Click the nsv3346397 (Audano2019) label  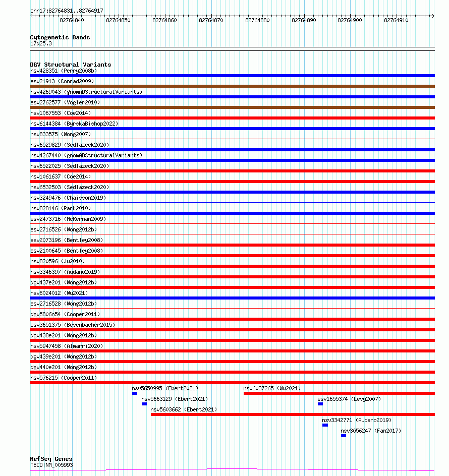[65, 273]
